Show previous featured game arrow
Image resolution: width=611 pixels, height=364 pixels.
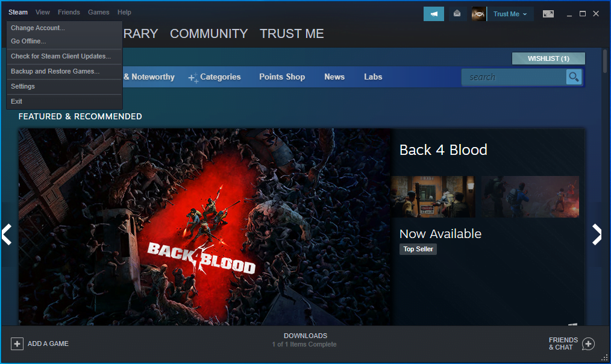(7, 234)
